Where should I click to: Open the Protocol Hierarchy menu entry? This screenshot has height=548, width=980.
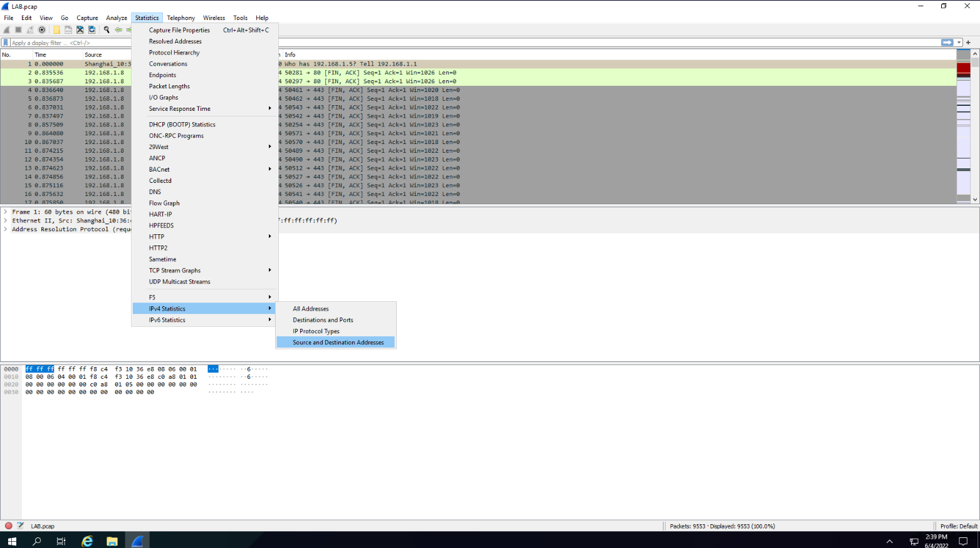coord(174,53)
